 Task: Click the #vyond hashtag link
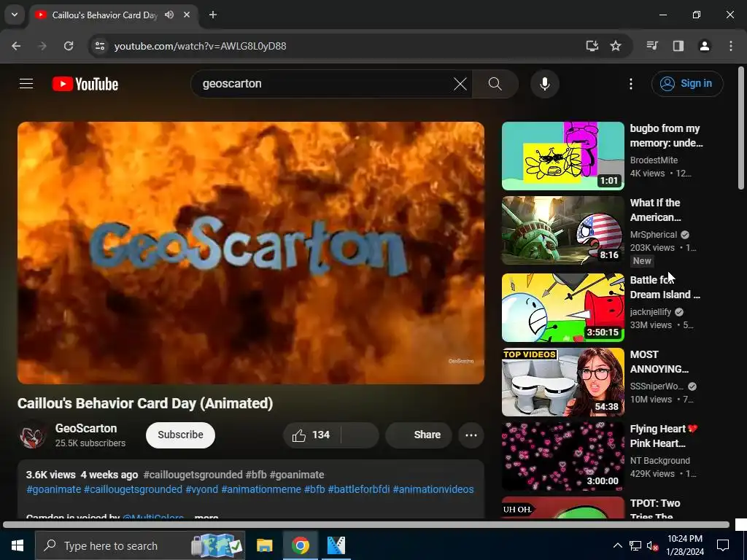pyautogui.click(x=201, y=489)
